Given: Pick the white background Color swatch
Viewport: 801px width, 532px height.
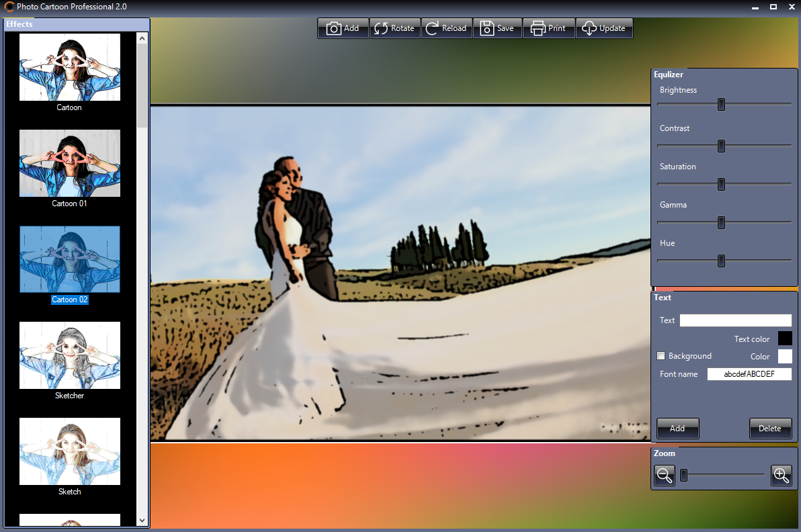Looking at the screenshot, I should pyautogui.click(x=784, y=356).
